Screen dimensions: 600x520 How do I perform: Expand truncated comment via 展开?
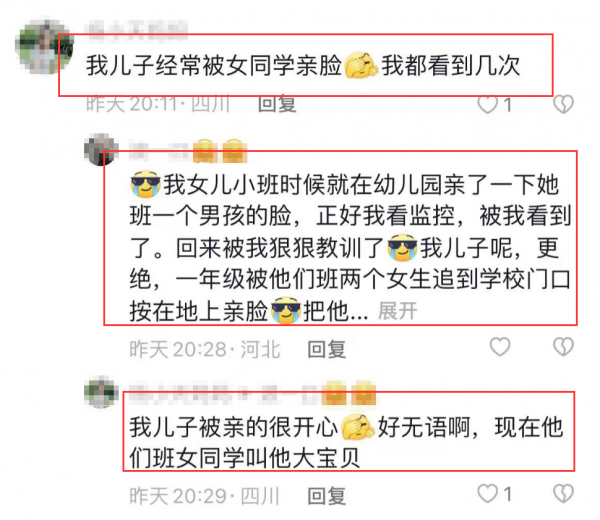coord(398,311)
